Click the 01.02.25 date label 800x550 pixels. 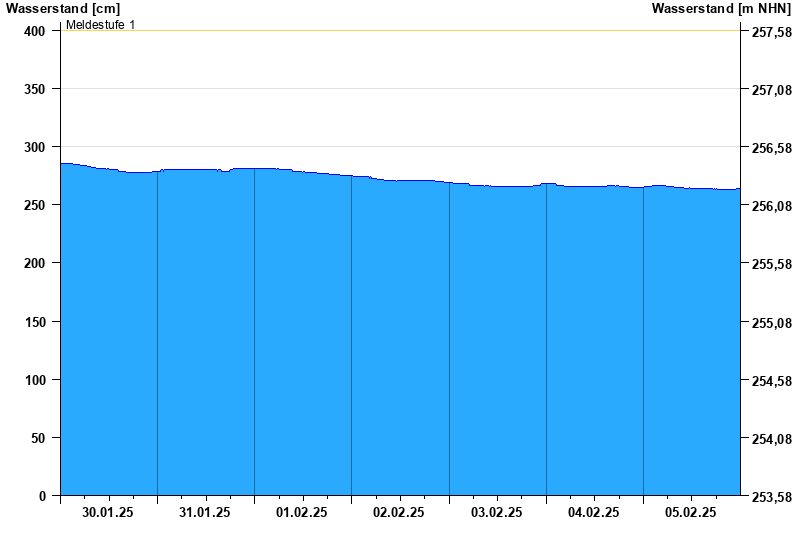(x=302, y=512)
